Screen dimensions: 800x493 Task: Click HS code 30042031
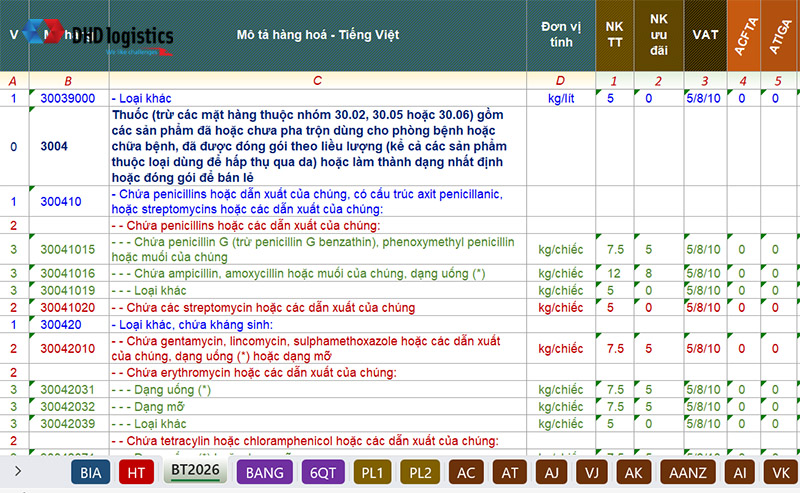(x=67, y=390)
